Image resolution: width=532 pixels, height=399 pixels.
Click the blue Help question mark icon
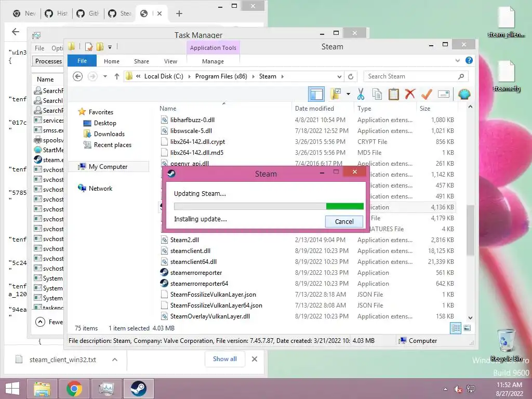click(469, 60)
